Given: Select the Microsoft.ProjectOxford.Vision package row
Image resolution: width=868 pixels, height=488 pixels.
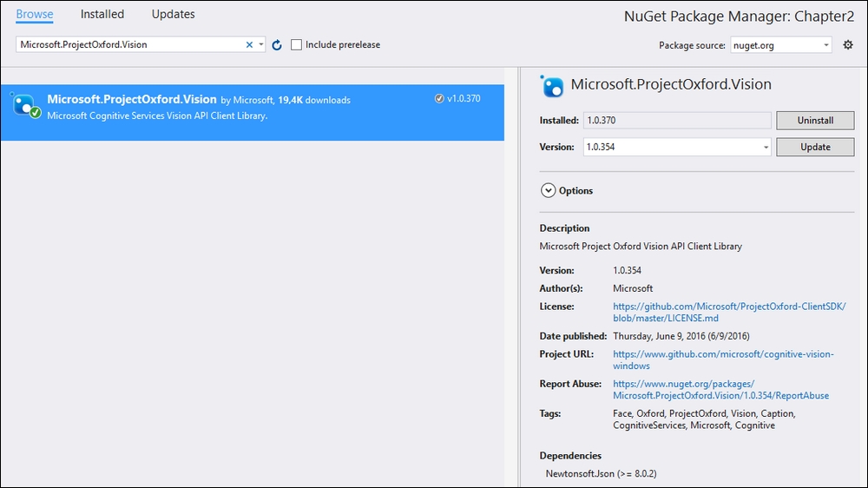Looking at the screenshot, I should point(252,112).
